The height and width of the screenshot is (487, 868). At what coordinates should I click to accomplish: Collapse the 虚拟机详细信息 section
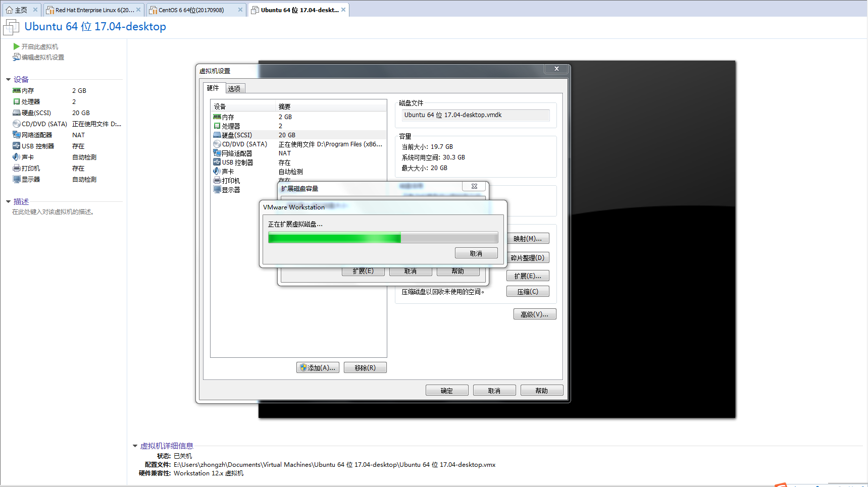[135, 446]
